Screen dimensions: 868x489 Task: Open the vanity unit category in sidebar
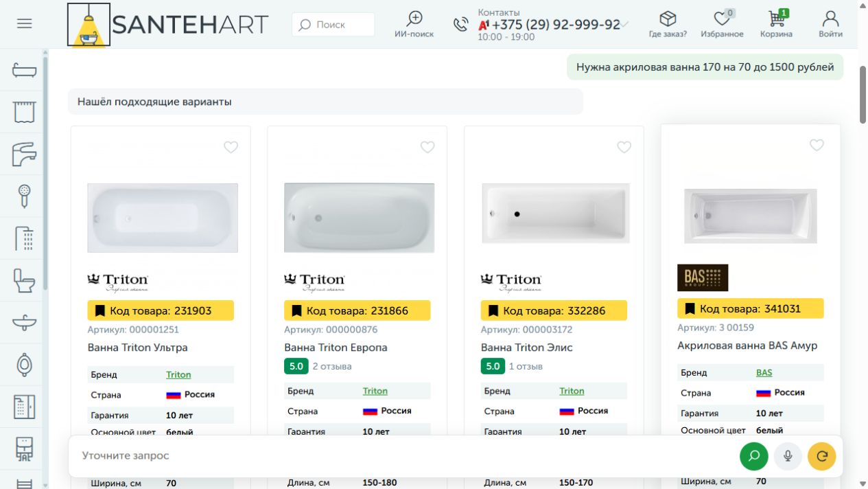tap(25, 448)
